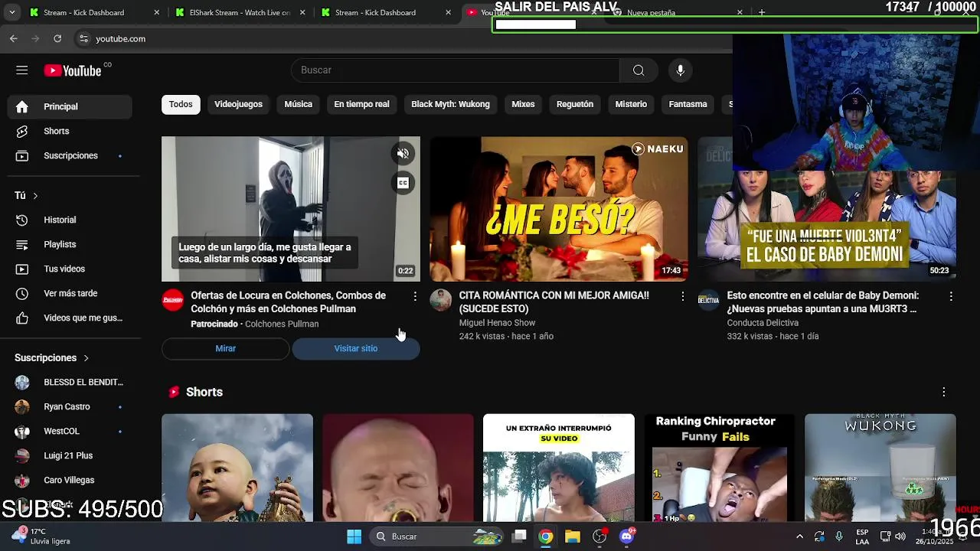
Task: Select the Reguetón filter chip
Action: 575,104
